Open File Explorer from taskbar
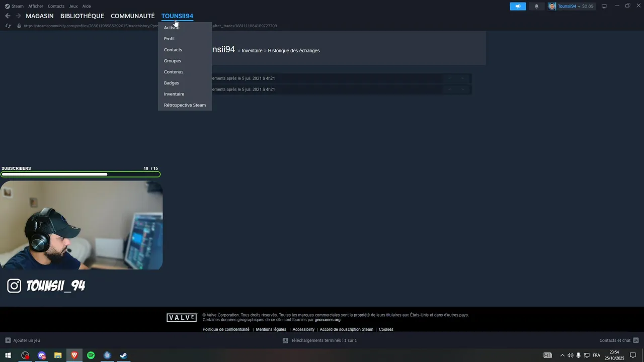 tap(58, 355)
